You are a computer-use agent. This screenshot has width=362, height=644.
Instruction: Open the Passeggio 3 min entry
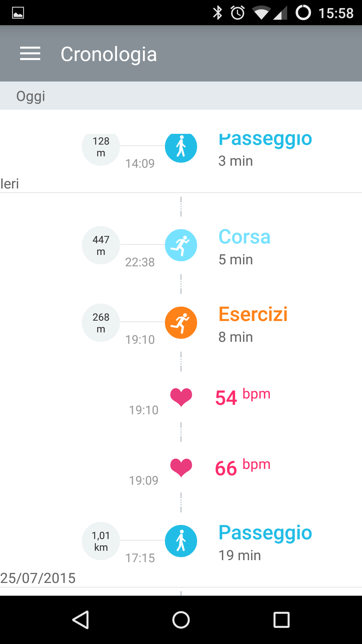tap(265, 149)
